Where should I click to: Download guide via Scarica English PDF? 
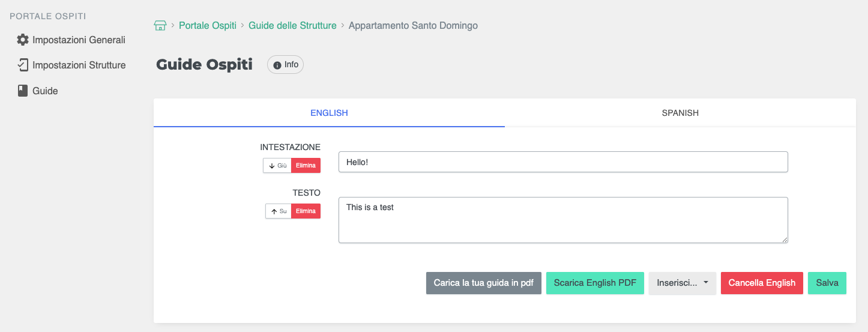[x=595, y=283]
